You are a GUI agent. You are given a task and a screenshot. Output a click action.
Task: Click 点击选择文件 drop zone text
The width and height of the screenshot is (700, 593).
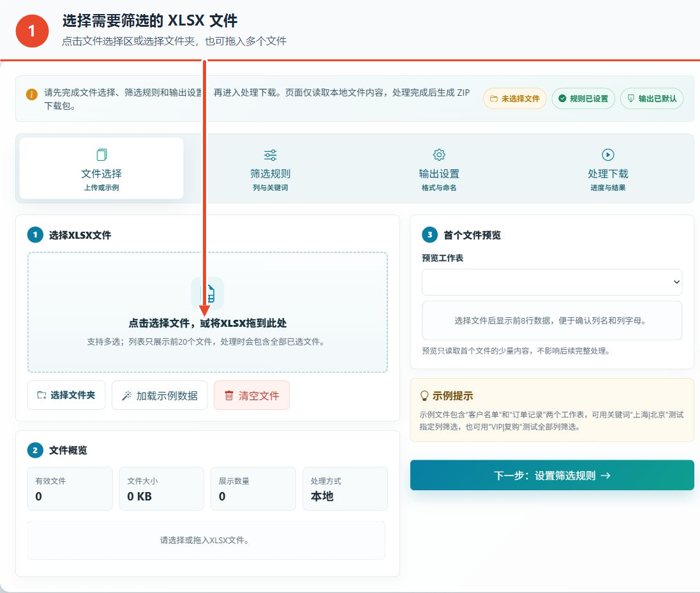point(207,323)
